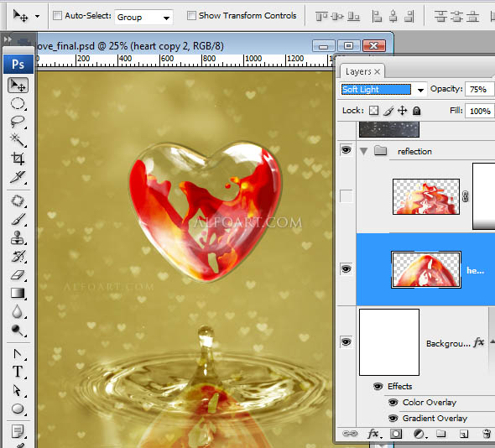The image size is (495, 448).
Task: Select the Eyedropper tool
Action: point(18,177)
